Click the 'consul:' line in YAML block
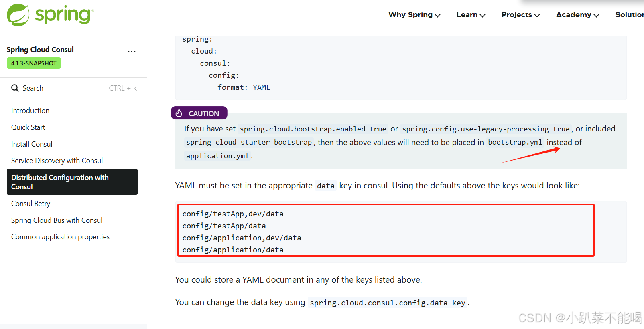644x329 pixels. pos(215,63)
